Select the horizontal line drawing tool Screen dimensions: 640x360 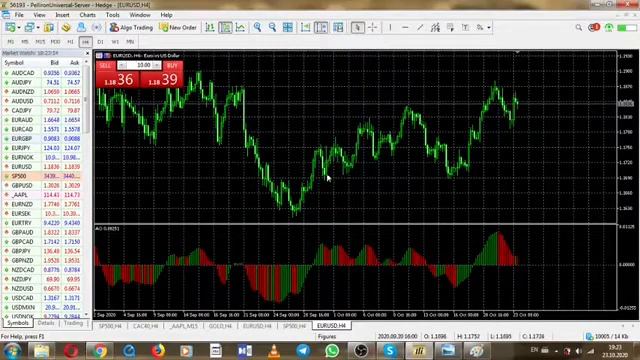[405, 27]
